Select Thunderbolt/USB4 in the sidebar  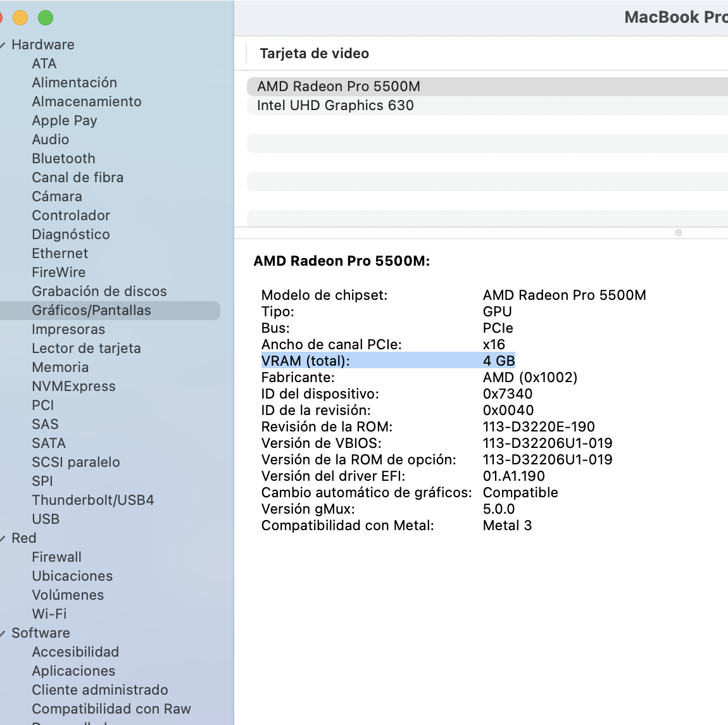(x=92, y=500)
